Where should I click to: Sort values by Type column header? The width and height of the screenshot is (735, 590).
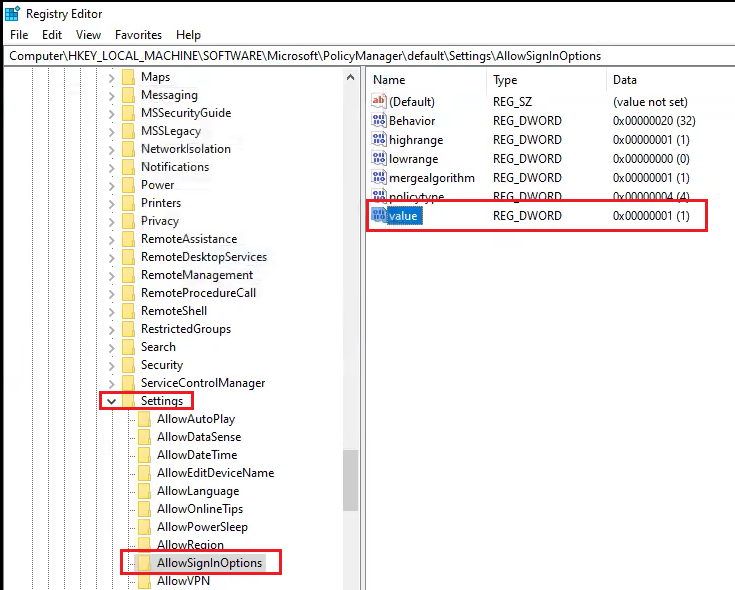pyautogui.click(x=506, y=79)
